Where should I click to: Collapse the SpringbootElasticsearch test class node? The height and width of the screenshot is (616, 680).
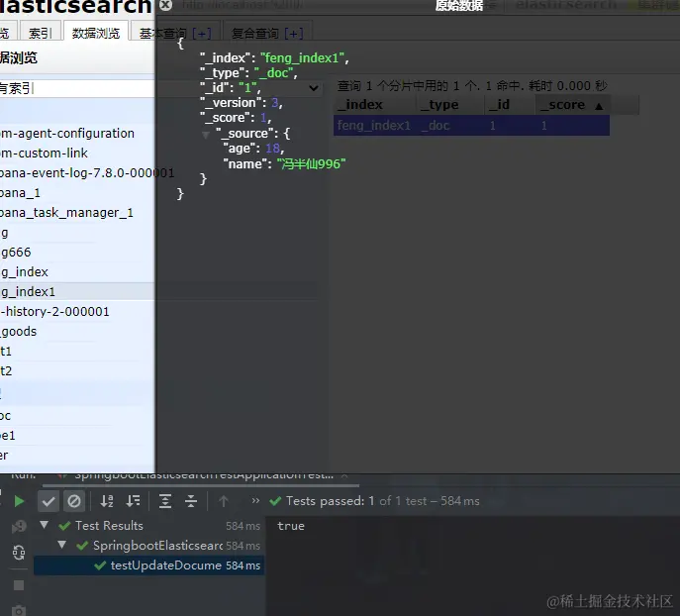click(x=62, y=545)
